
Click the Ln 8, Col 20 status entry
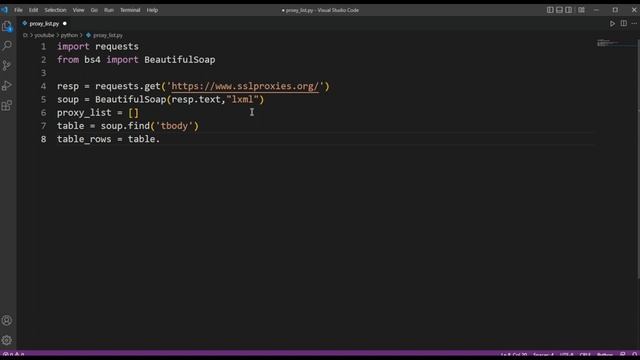[514, 355]
